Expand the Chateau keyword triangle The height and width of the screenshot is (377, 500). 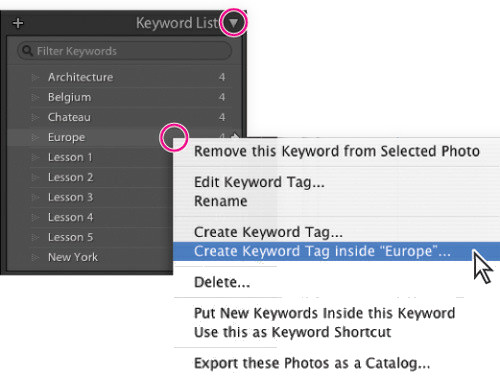click(x=35, y=117)
